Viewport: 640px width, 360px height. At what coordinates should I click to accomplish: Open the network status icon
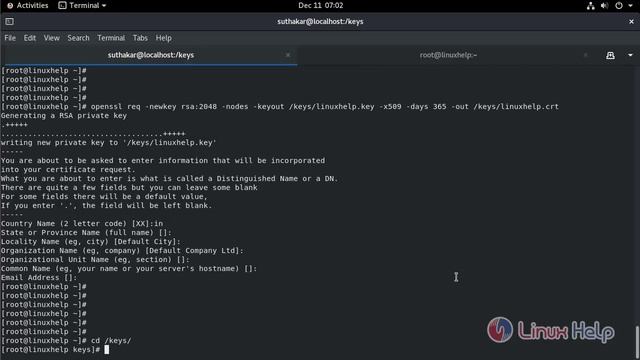tap(591, 6)
